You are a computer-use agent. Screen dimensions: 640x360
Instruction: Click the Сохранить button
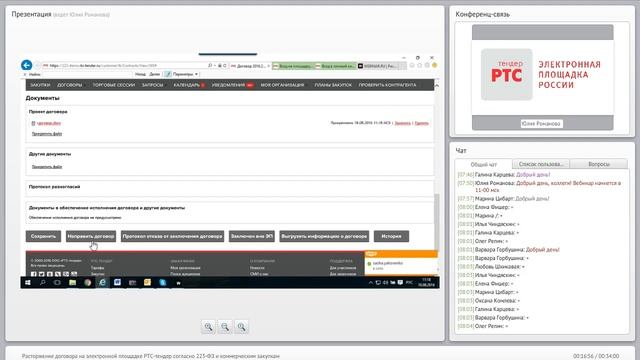(x=43, y=236)
